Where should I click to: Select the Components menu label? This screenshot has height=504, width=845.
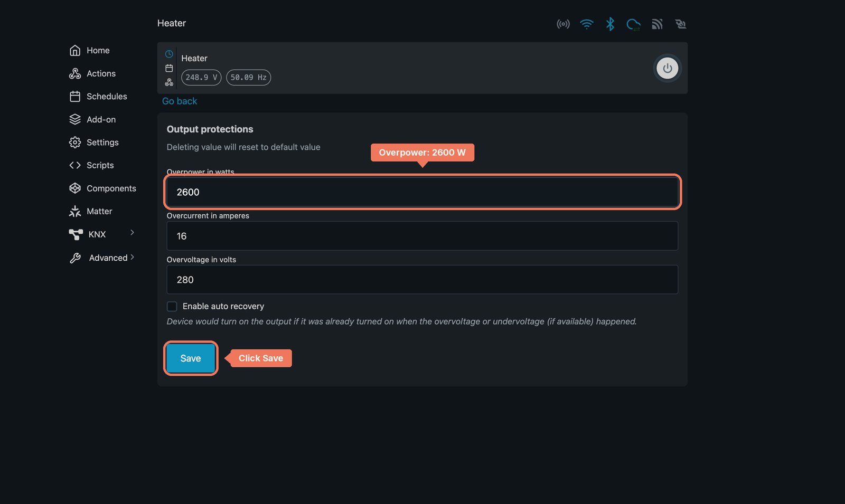pyautogui.click(x=111, y=188)
